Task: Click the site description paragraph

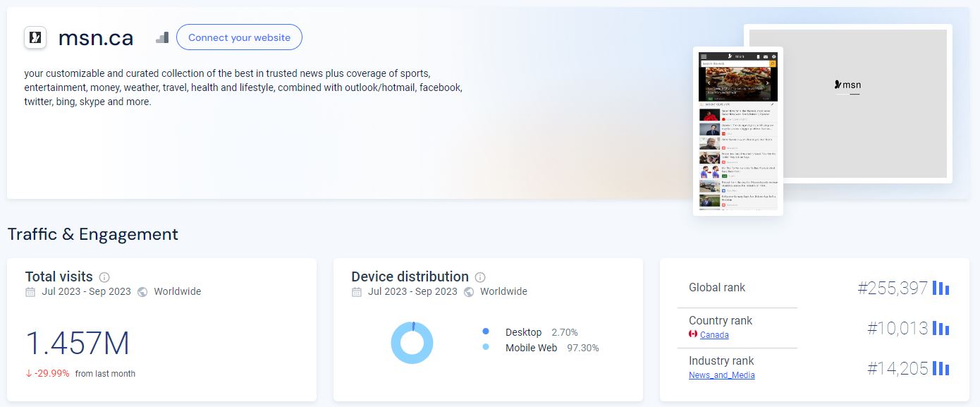Action: [x=243, y=87]
